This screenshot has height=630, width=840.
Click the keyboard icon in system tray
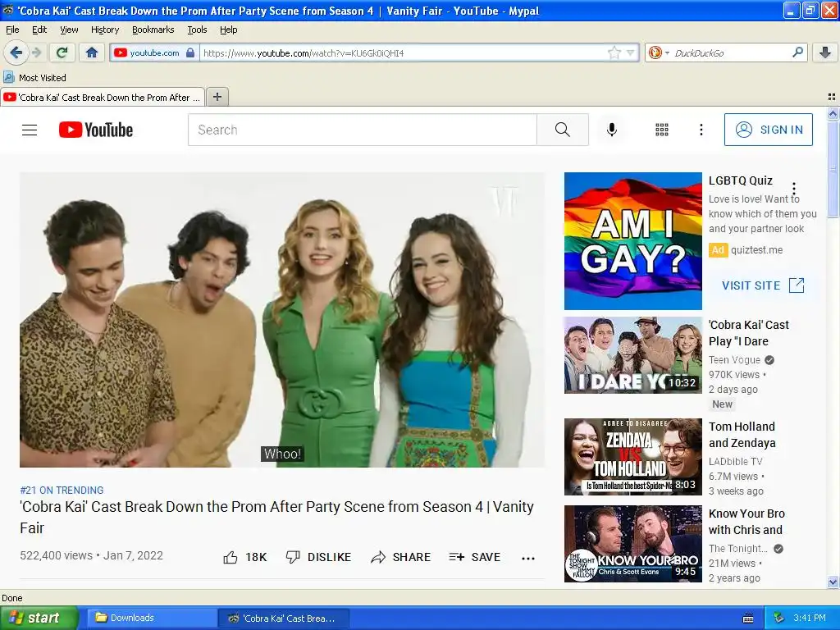click(748, 619)
